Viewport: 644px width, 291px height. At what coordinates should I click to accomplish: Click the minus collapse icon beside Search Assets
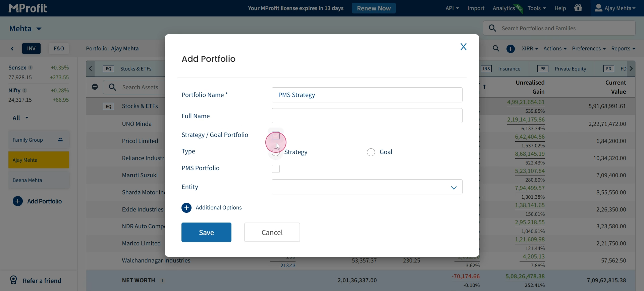point(95,87)
